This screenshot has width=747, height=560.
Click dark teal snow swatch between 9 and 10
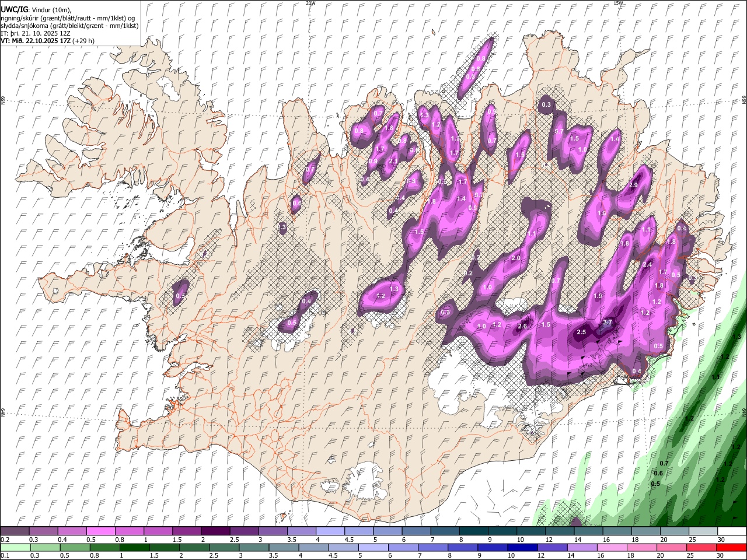pyautogui.click(x=502, y=531)
